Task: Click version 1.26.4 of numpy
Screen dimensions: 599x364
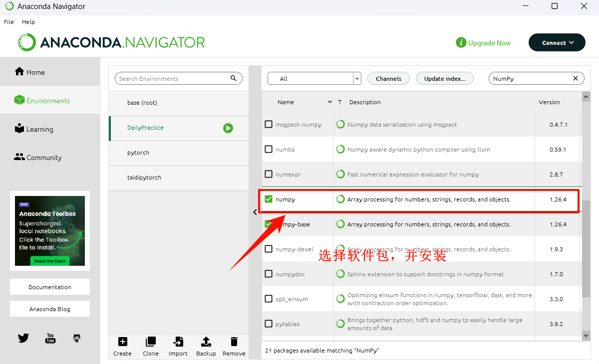Action: [558, 199]
